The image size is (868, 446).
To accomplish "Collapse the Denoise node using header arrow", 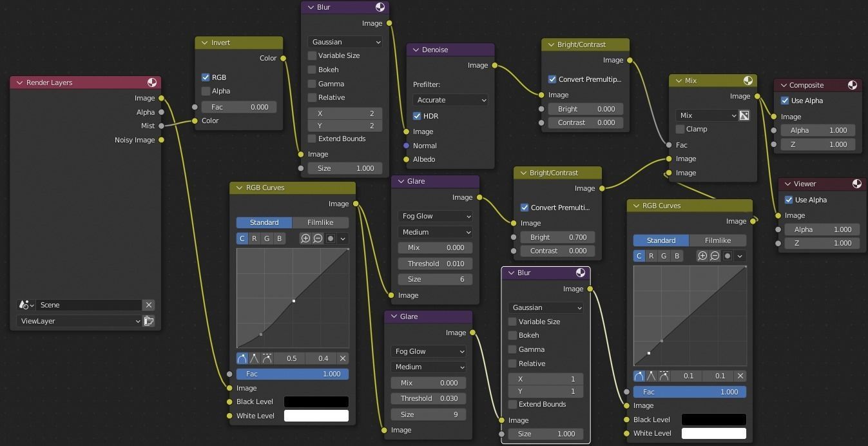I will pyautogui.click(x=416, y=50).
